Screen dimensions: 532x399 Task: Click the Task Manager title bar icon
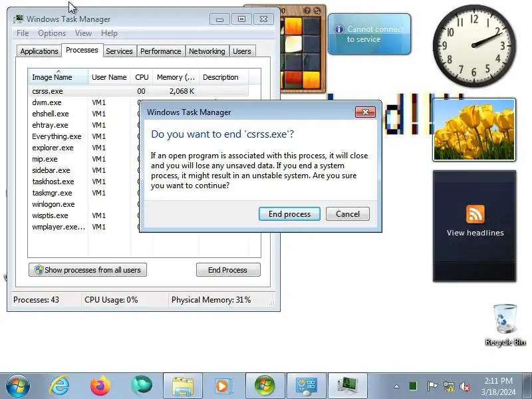point(19,19)
